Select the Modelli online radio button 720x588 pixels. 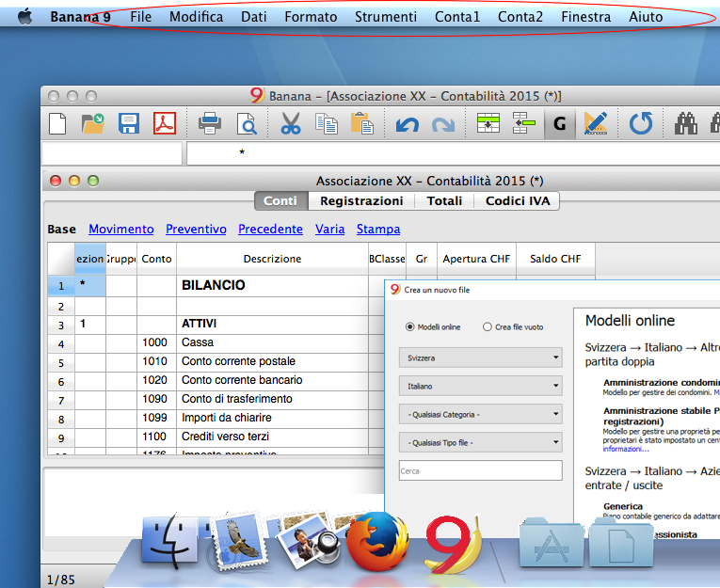pos(409,326)
